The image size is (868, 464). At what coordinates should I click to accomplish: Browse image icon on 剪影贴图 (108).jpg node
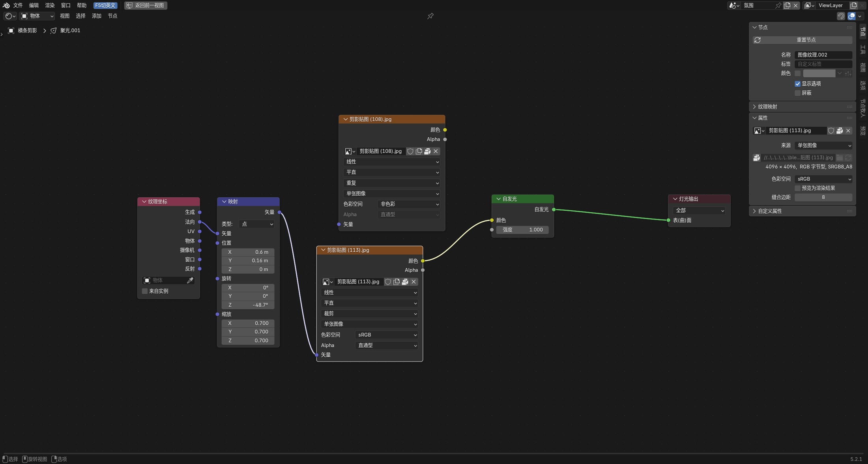tap(350, 151)
